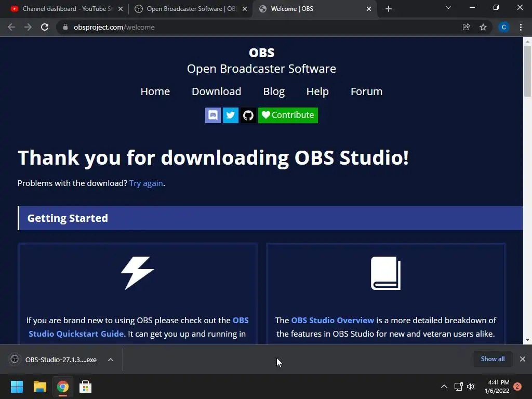Open Windows Start menu
This screenshot has width=532, height=399.
click(17, 387)
